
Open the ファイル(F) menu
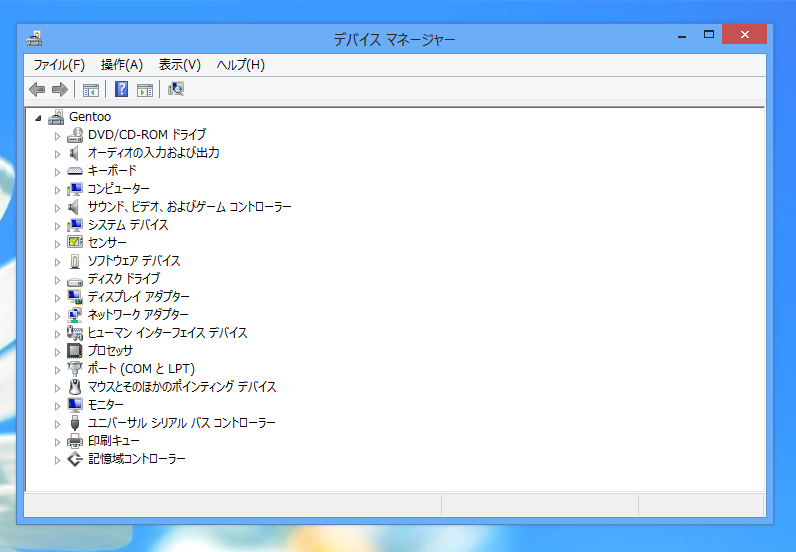tap(59, 65)
